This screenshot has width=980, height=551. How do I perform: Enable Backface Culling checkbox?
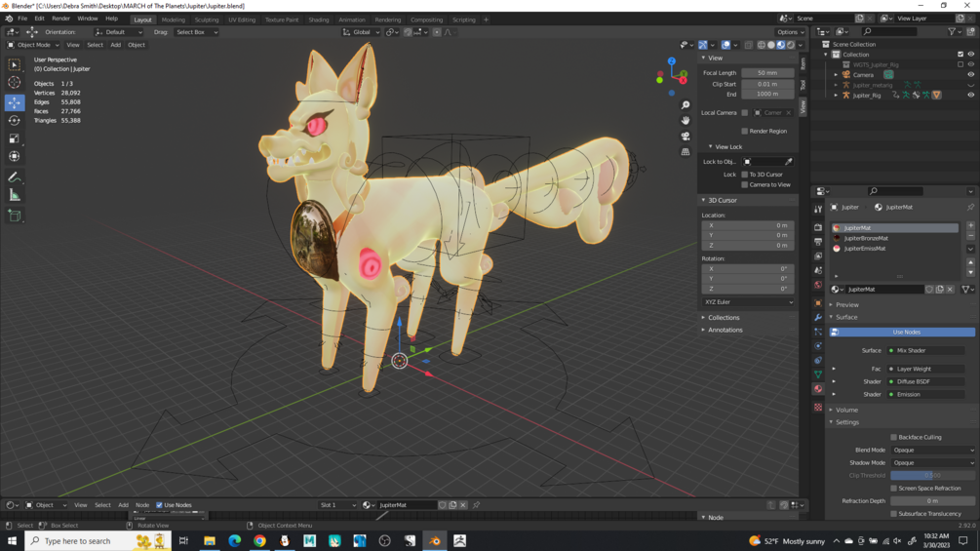(894, 437)
